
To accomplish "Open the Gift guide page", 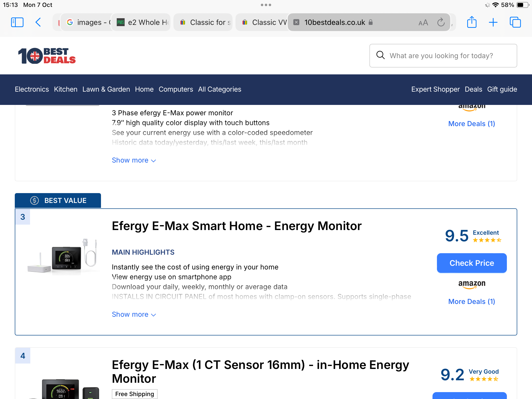I will 502,89.
